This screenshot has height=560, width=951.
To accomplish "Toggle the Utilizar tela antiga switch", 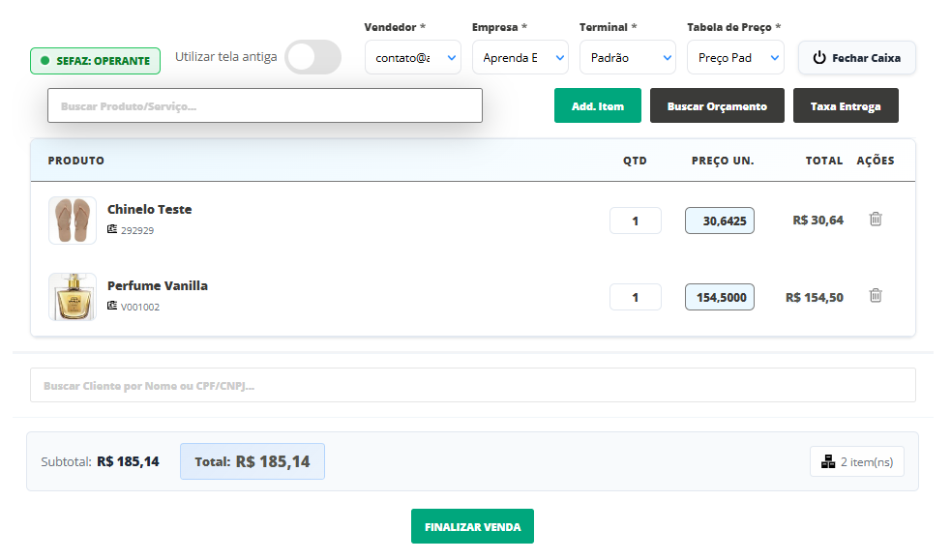I will coord(312,57).
